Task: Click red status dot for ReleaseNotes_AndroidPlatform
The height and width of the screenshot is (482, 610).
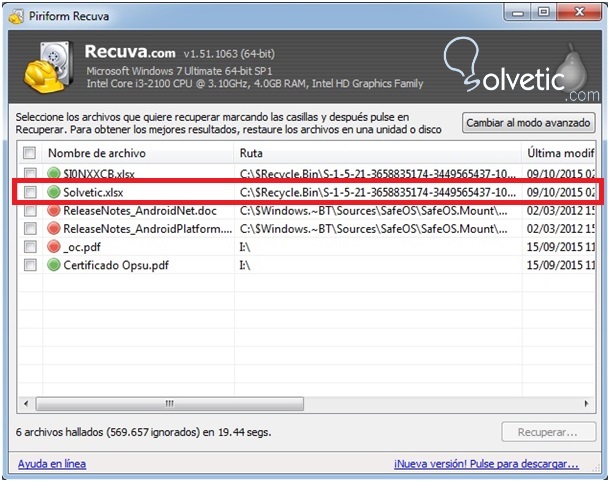Action: click(54, 228)
